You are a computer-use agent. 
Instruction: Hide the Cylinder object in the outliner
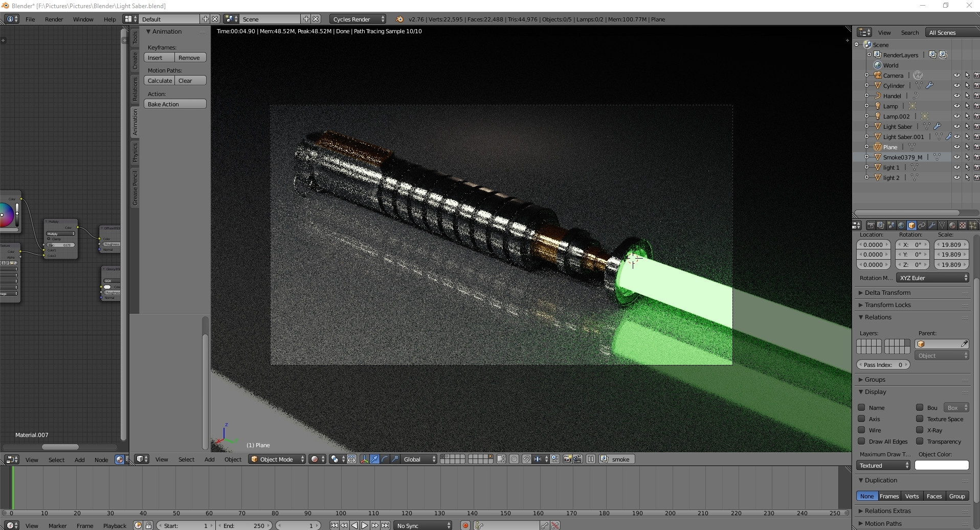[957, 85]
